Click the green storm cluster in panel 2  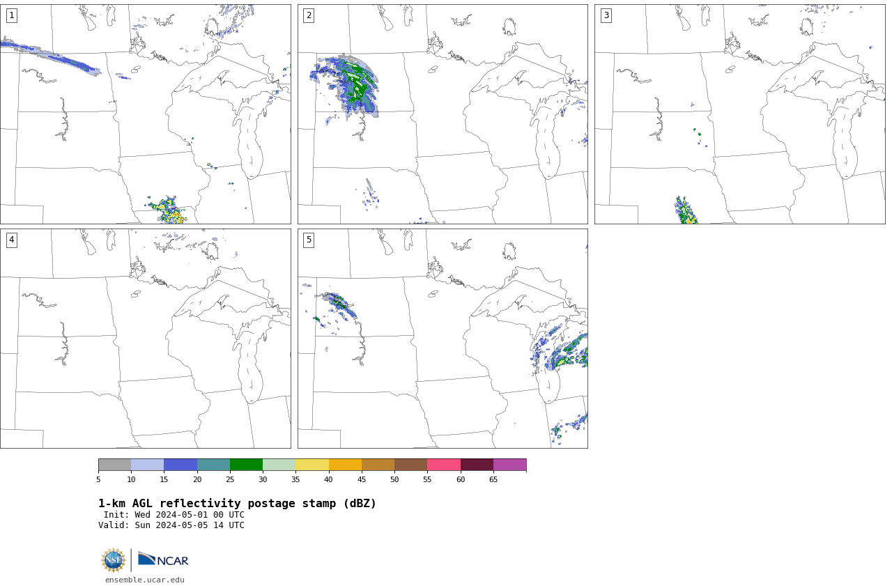coord(357,85)
